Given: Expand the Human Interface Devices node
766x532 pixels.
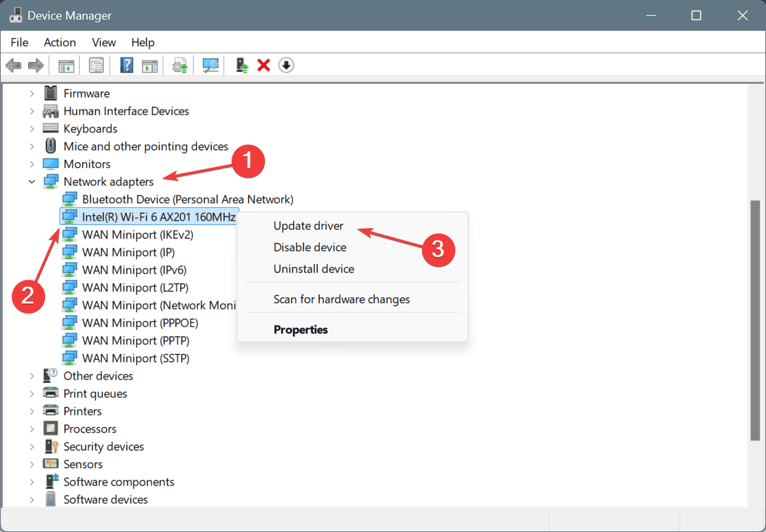Looking at the screenshot, I should [32, 111].
